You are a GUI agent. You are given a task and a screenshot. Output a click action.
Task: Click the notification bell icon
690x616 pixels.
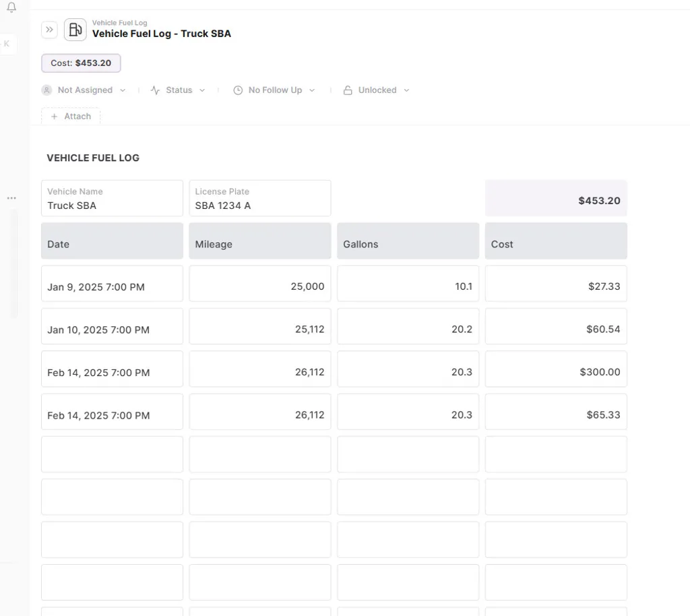11,8
